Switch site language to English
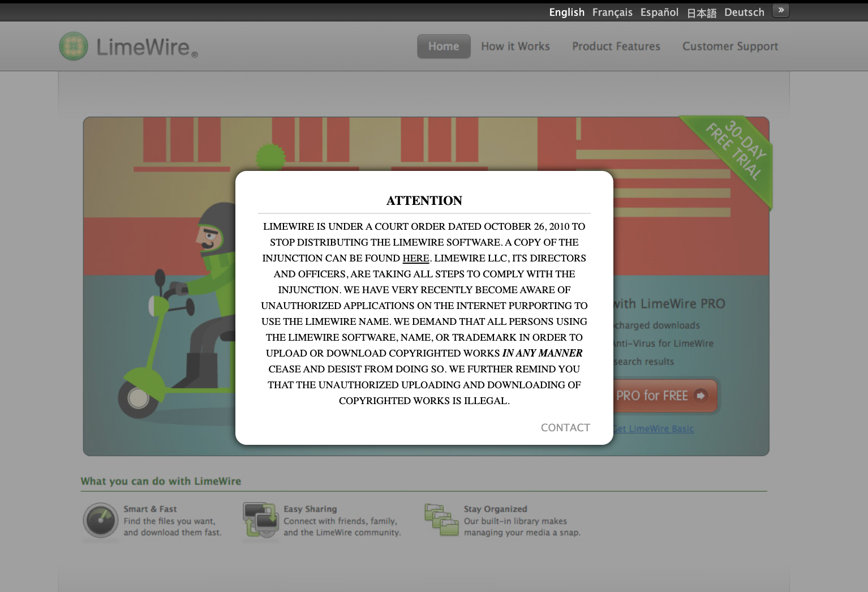Image resolution: width=868 pixels, height=592 pixels. tap(566, 12)
